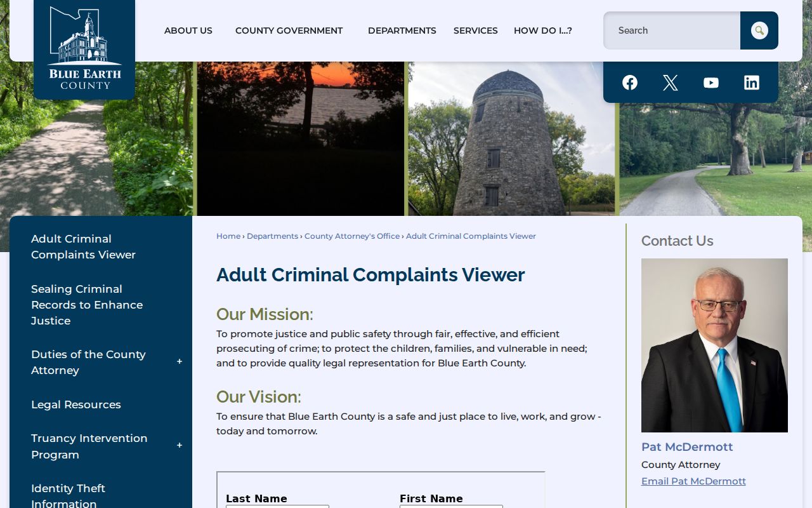
Task: Open the YouTube channel icon
Action: click(x=711, y=83)
